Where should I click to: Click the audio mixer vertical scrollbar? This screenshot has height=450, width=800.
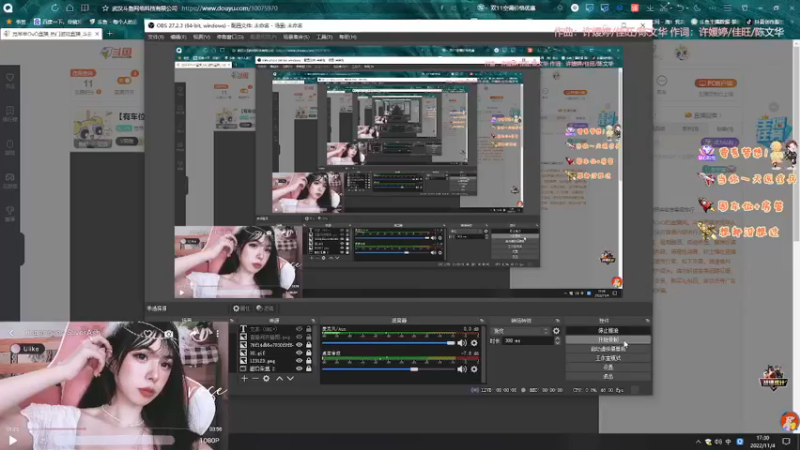[483, 353]
